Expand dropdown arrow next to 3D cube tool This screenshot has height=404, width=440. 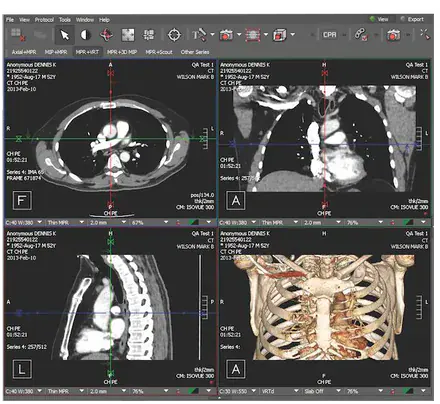coord(292,34)
